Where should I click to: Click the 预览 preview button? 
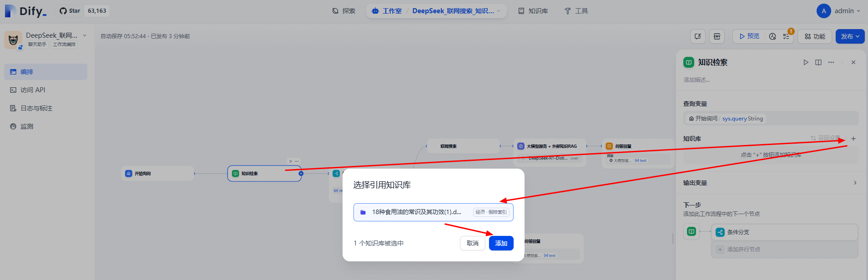(749, 36)
